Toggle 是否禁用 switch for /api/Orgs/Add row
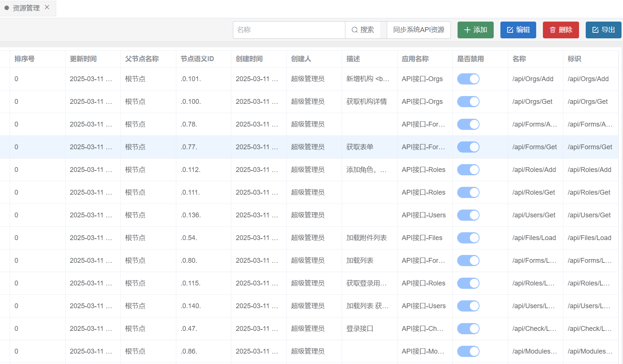Viewport: 623px width, 364px height. point(468,79)
